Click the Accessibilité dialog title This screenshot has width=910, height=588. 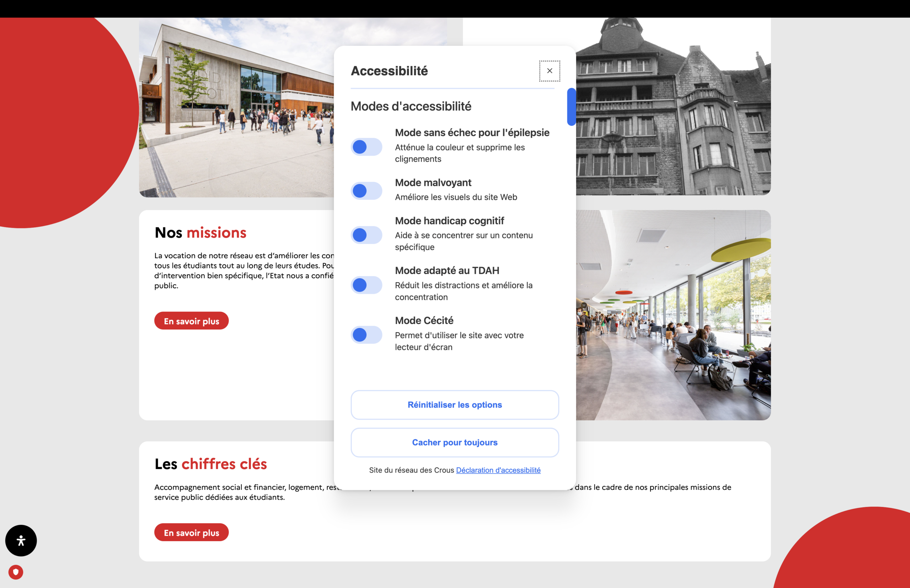click(x=389, y=71)
